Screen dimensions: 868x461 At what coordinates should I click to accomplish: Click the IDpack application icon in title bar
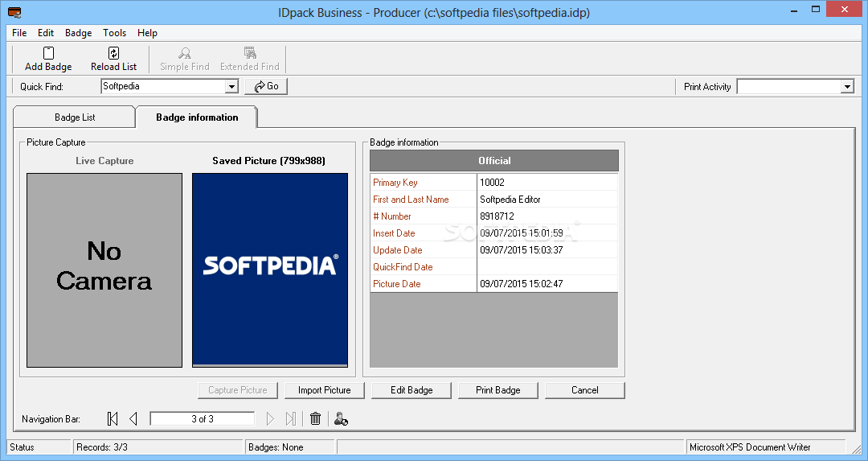[x=15, y=12]
